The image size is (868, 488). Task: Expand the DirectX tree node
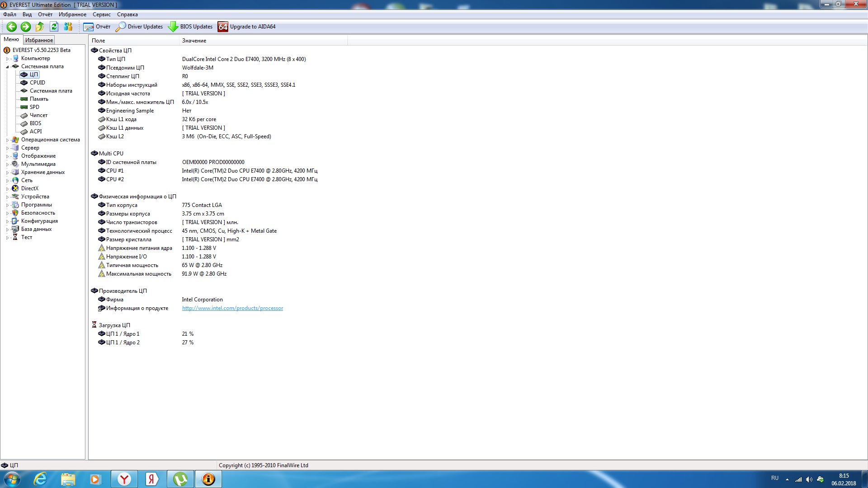7,189
